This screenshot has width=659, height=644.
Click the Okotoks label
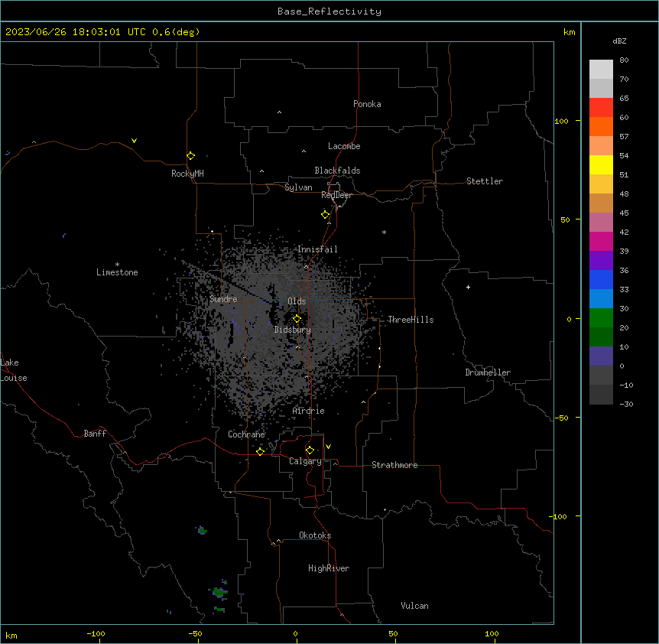click(x=315, y=535)
